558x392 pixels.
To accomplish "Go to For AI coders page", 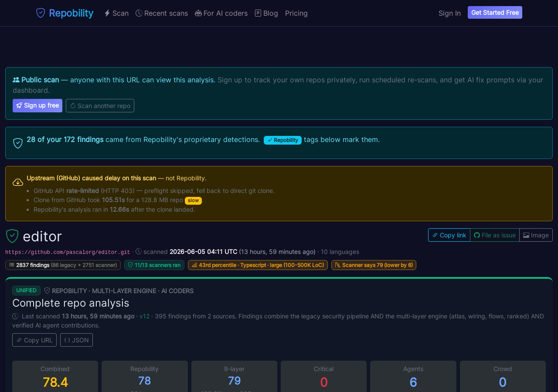I will click(221, 13).
